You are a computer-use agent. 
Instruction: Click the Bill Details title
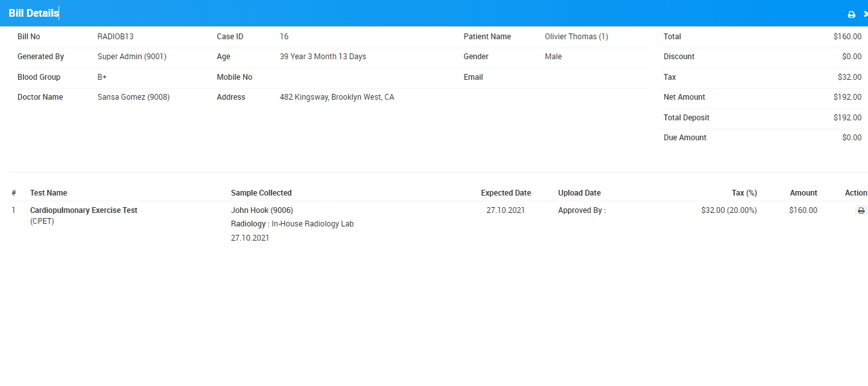[33, 14]
